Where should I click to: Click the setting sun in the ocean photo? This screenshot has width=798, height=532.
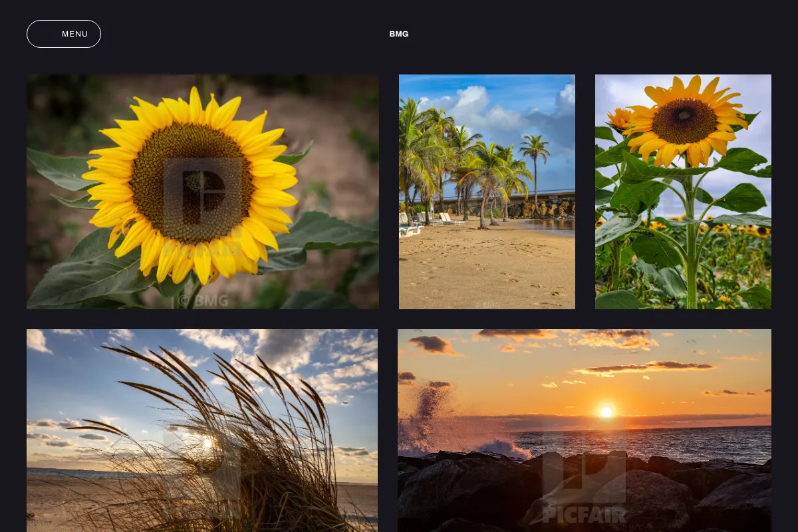(606, 412)
